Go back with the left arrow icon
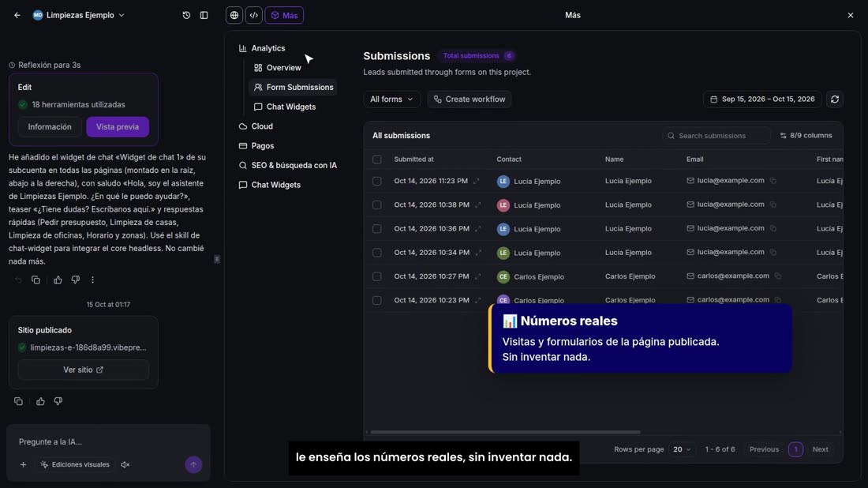 click(17, 16)
